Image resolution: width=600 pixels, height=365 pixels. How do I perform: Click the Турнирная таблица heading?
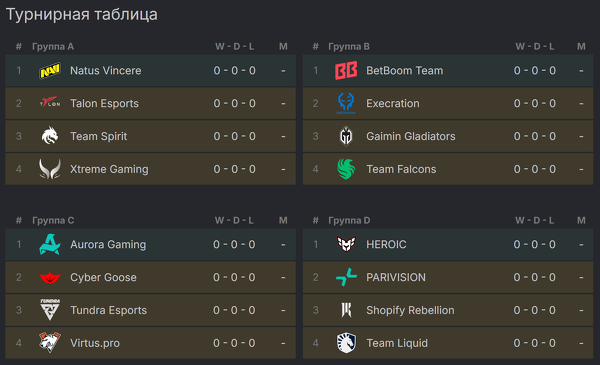pyautogui.click(x=82, y=15)
